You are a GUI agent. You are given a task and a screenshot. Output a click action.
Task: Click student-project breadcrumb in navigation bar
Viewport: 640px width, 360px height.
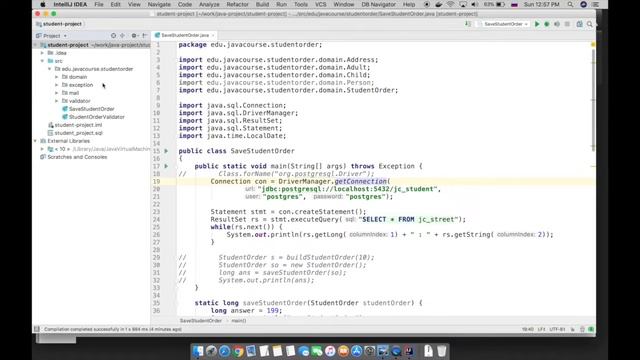click(62, 24)
